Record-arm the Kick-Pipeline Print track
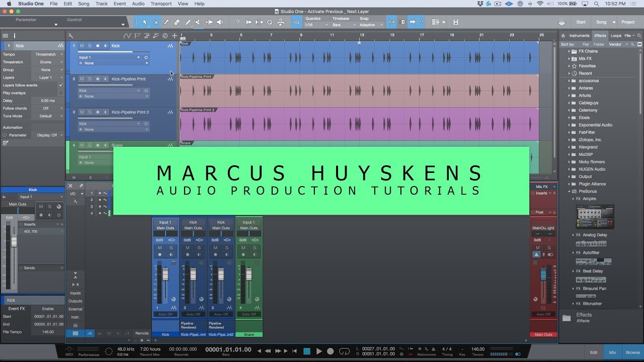 (x=98, y=79)
